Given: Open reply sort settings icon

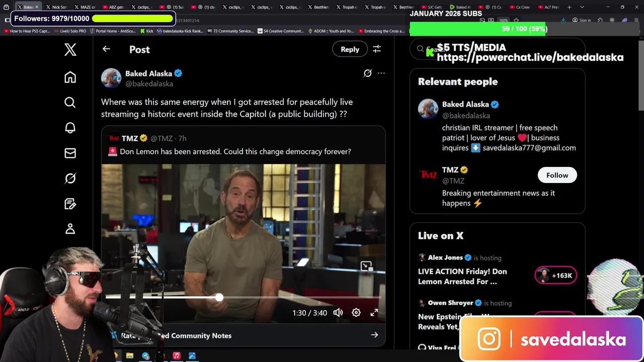Looking at the screenshot, I should (x=376, y=49).
